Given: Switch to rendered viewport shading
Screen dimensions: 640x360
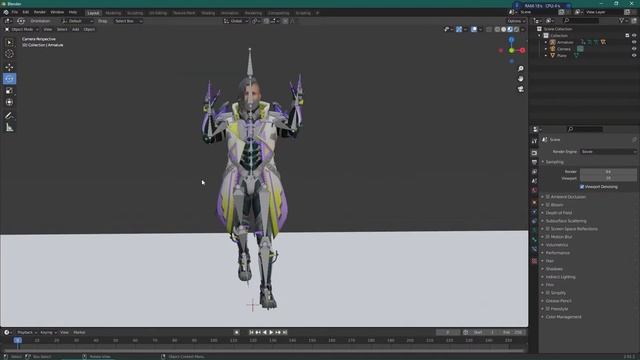Looking at the screenshot, I should 516,29.
